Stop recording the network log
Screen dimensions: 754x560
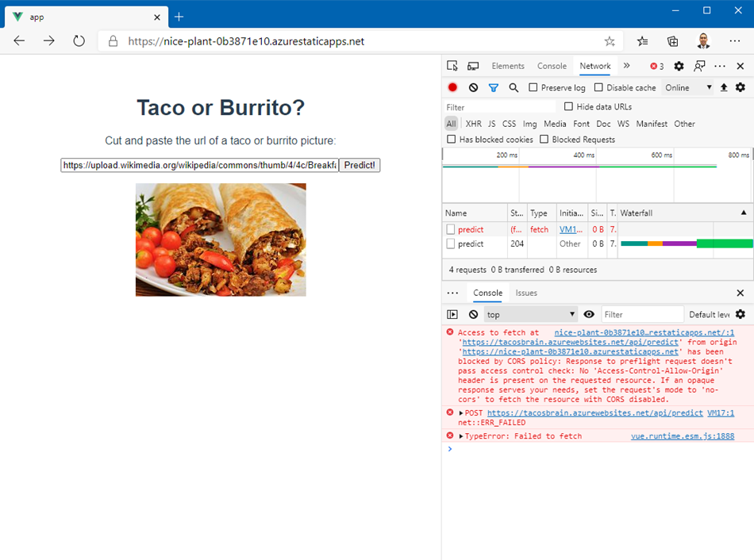coord(452,87)
